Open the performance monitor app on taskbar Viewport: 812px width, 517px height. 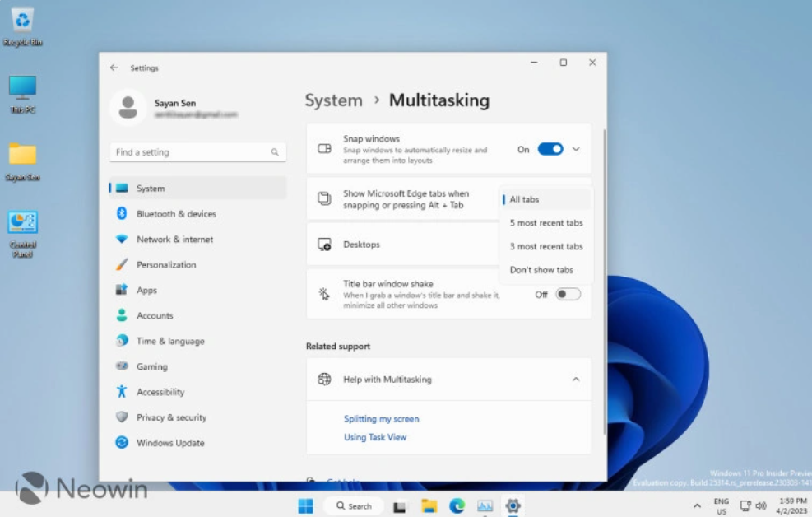[x=485, y=505]
